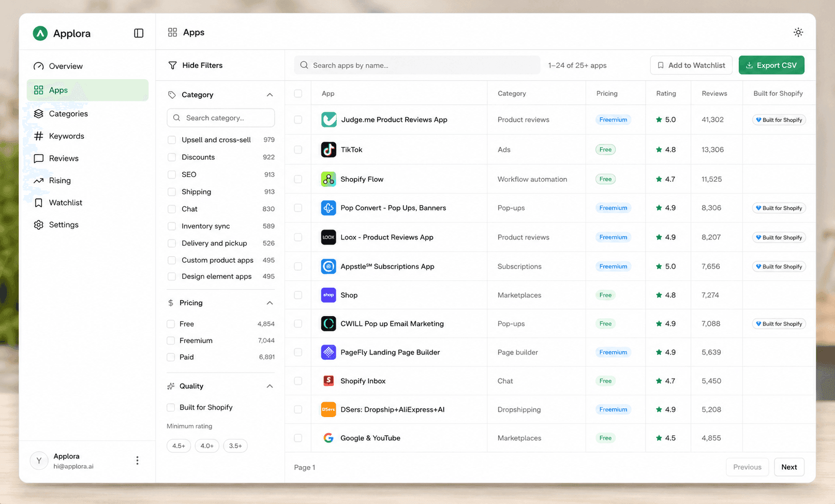The image size is (835, 504).
Task: Enable the Freemium pricing filter
Action: [171, 340]
